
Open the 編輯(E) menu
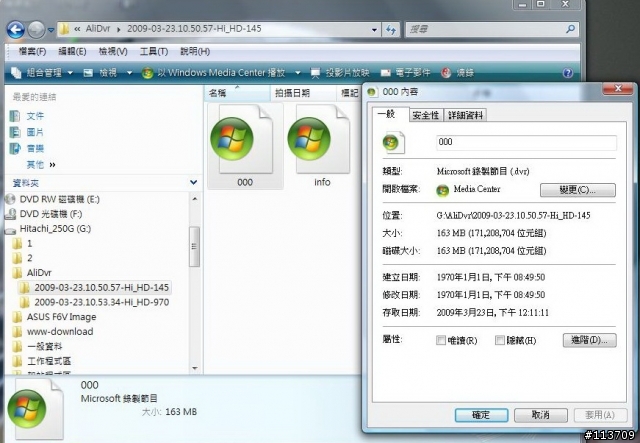(72, 51)
